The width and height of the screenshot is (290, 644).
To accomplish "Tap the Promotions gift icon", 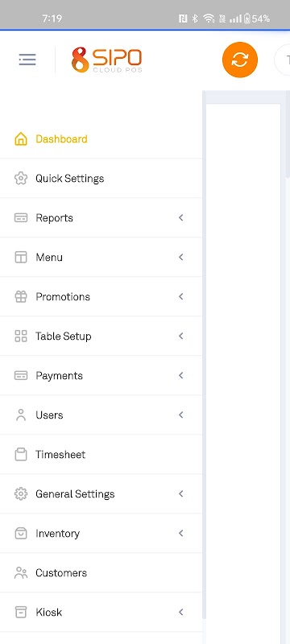I will (x=21, y=296).
